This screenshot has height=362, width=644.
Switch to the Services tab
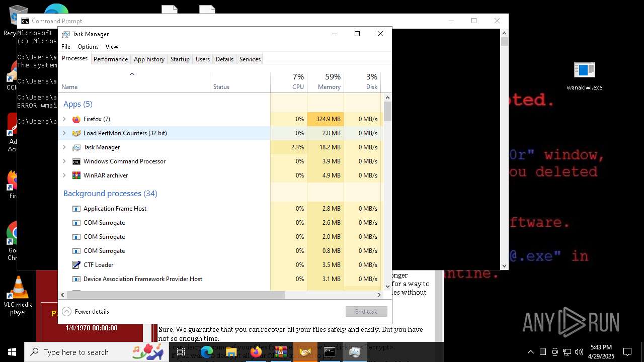click(250, 59)
